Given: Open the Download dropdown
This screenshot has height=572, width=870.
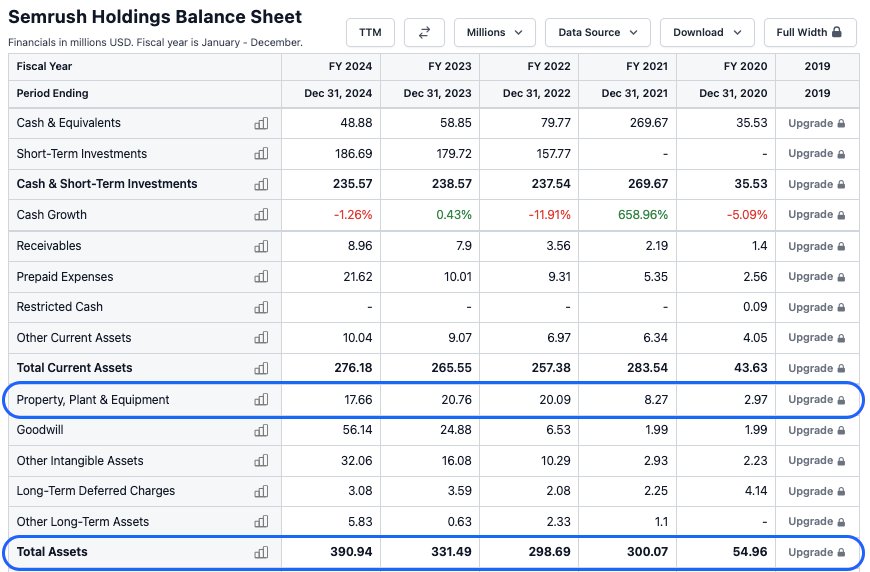Looking at the screenshot, I should [x=707, y=33].
